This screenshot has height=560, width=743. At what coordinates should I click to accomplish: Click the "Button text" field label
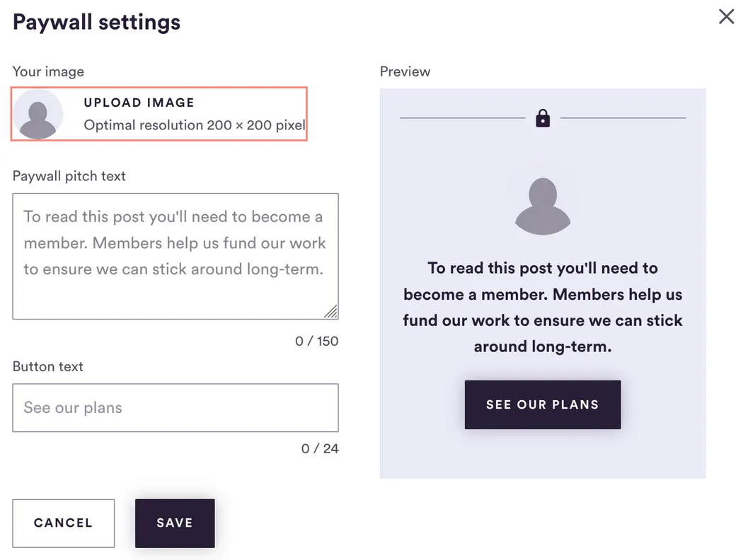(x=48, y=366)
